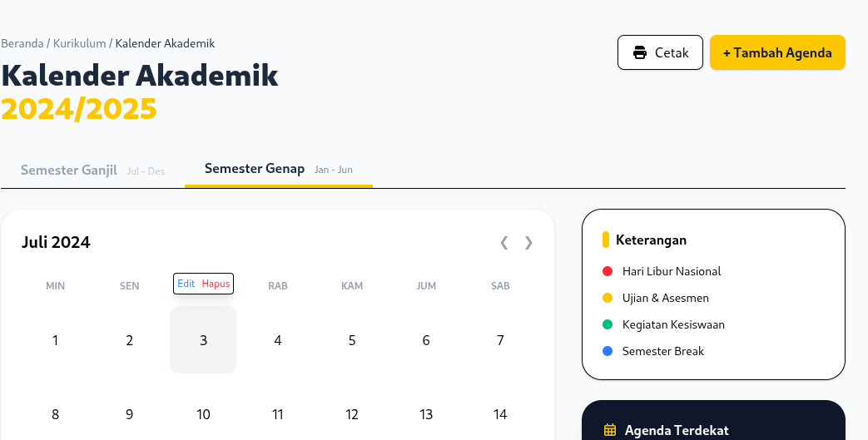868x440 pixels.
Task: Click the calendar icon beside Agenda Terdekat
Action: click(x=610, y=430)
